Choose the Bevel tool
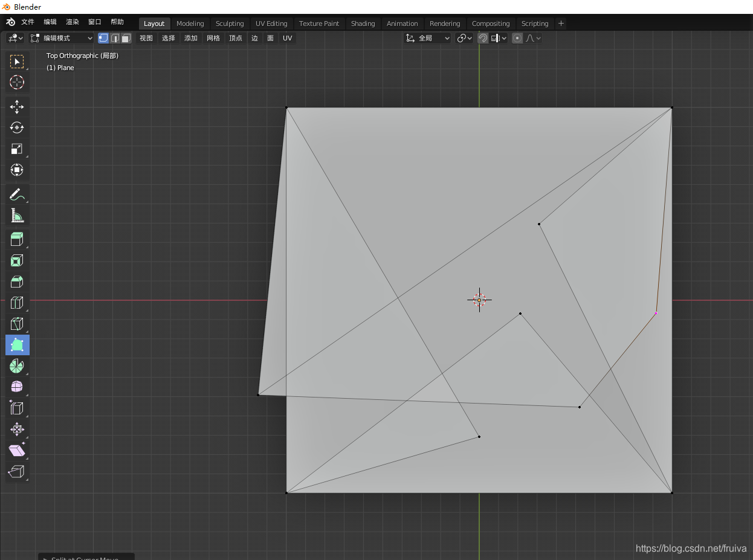 click(x=17, y=282)
